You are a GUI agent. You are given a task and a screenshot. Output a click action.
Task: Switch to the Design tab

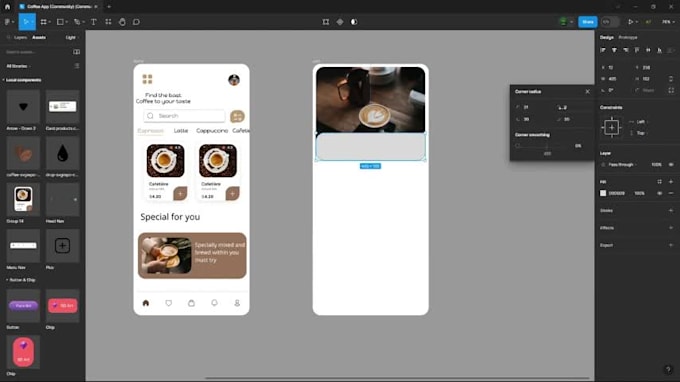607,38
